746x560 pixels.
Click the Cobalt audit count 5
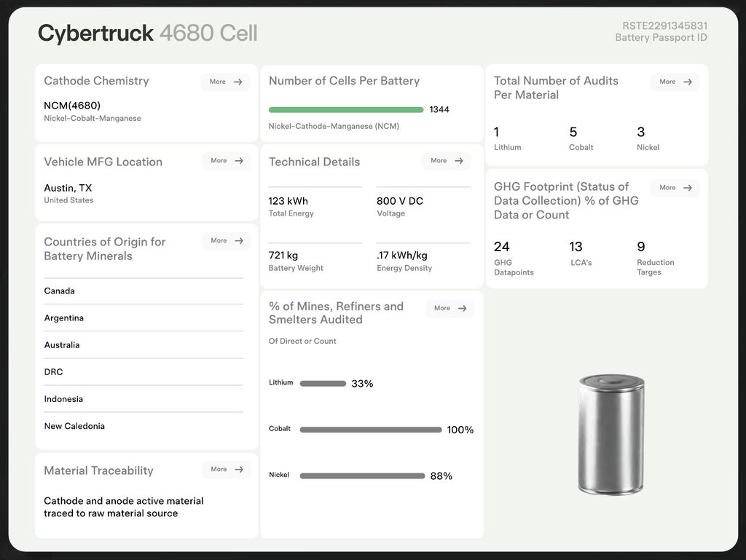pos(573,132)
